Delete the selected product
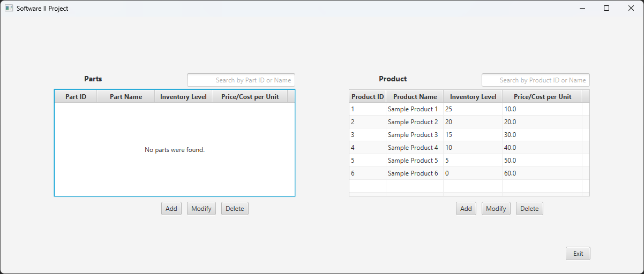Image resolution: width=644 pixels, height=274 pixels. [529, 209]
